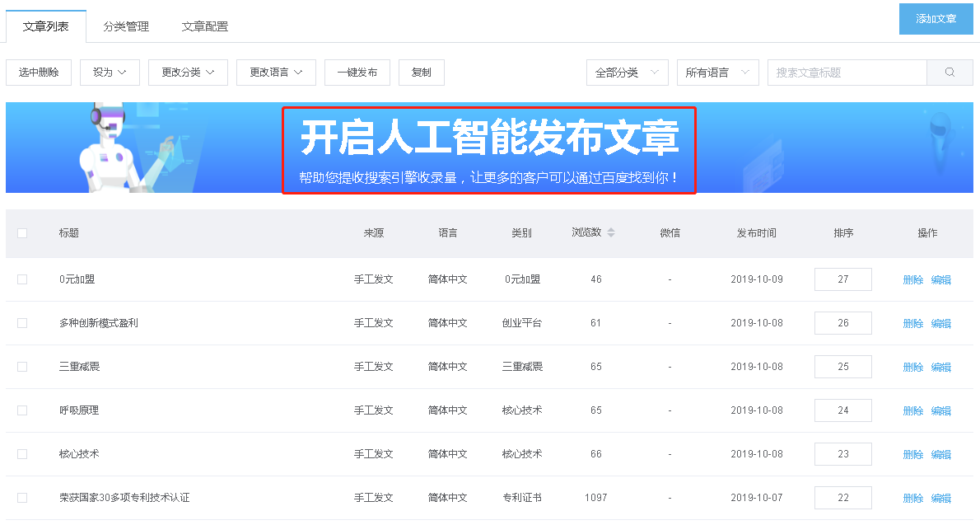980x525 pixels.
Task: Focus the 搜索文章标题 search field
Action: (x=847, y=73)
